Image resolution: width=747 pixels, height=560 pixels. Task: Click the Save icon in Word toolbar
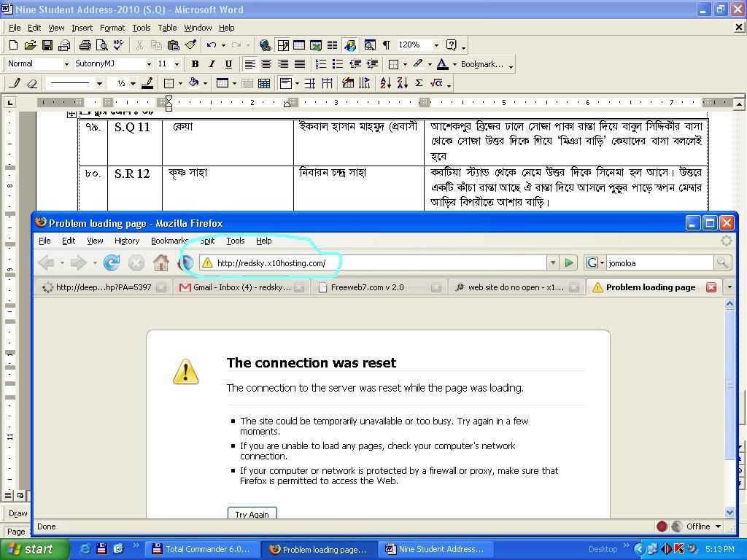[47, 45]
